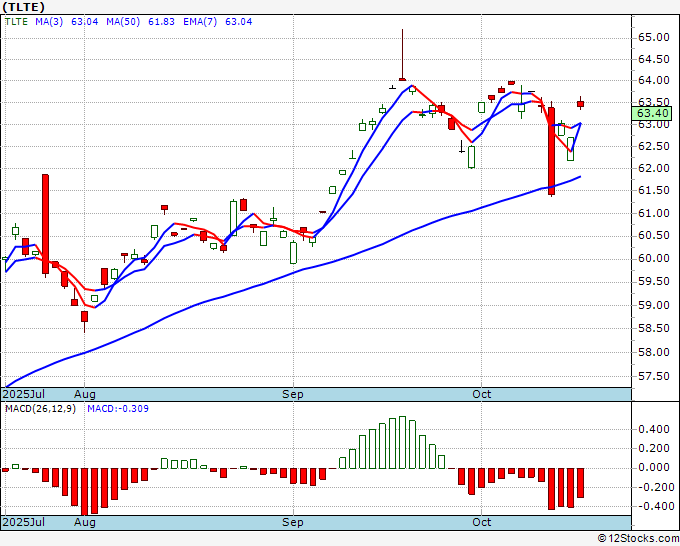Click the MA(3) legend label
Viewport: 680px width, 546px height.
(x=49, y=22)
